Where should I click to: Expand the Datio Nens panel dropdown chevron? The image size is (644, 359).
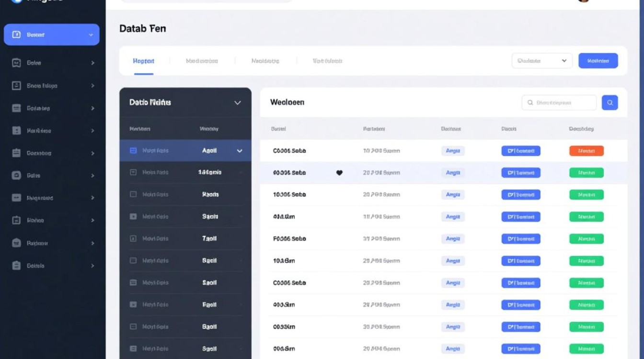click(239, 102)
